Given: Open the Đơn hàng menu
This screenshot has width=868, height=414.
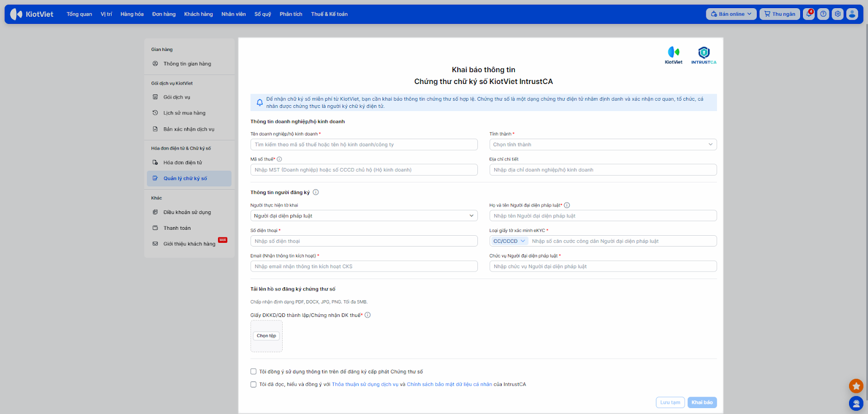Looking at the screenshot, I should click(x=164, y=14).
